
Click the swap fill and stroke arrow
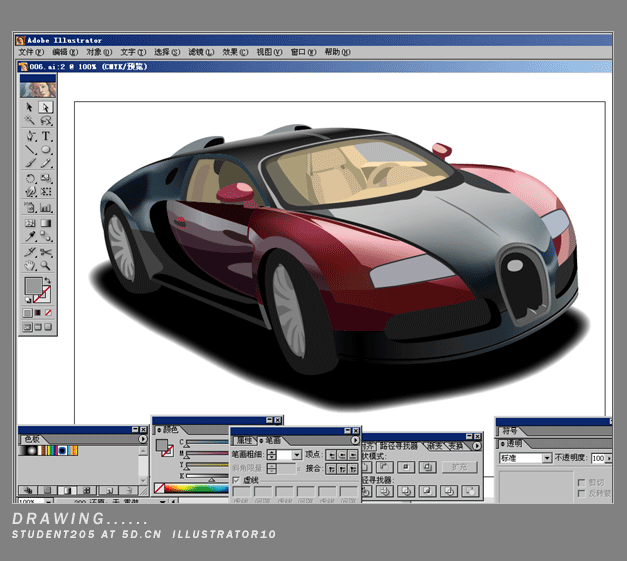pos(48,280)
